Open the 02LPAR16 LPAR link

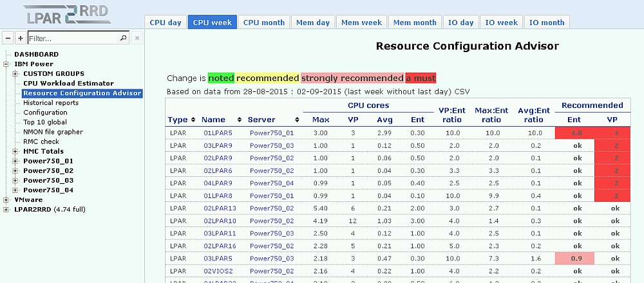coord(220,246)
